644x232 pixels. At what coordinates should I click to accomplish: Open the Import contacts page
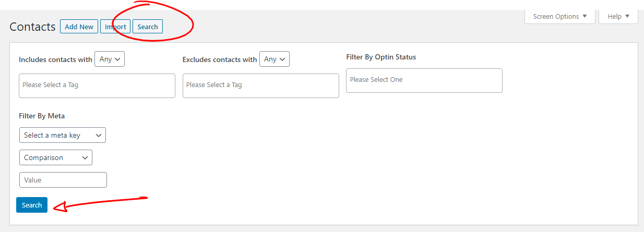[115, 27]
